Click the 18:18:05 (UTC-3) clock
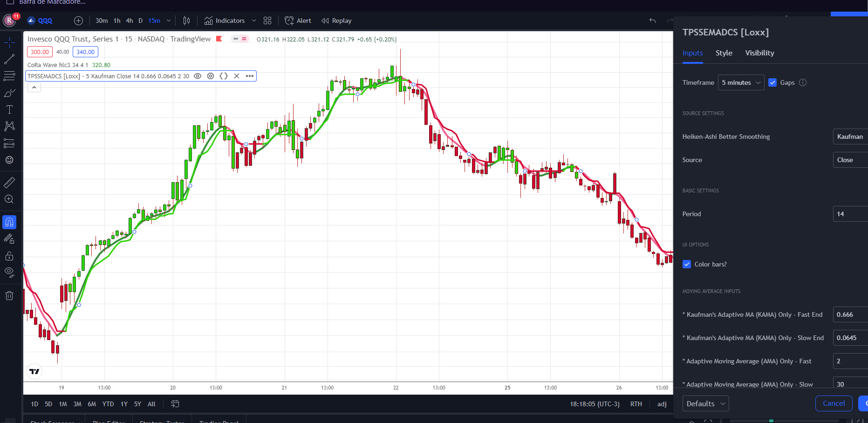This screenshot has height=423, width=868. point(595,404)
